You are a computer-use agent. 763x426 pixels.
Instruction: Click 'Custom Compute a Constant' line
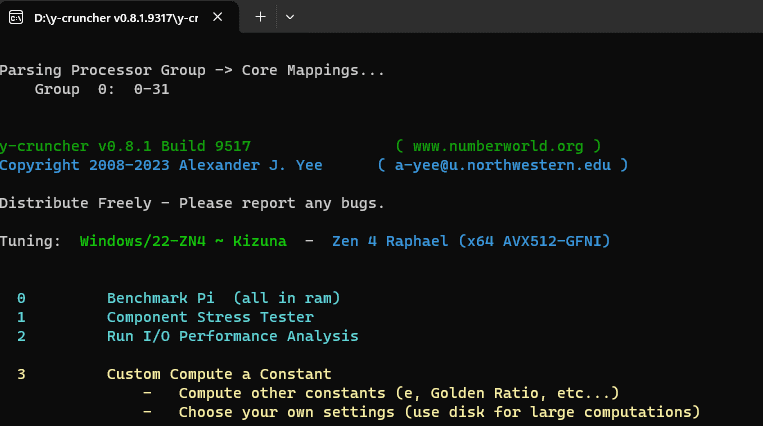tap(219, 374)
